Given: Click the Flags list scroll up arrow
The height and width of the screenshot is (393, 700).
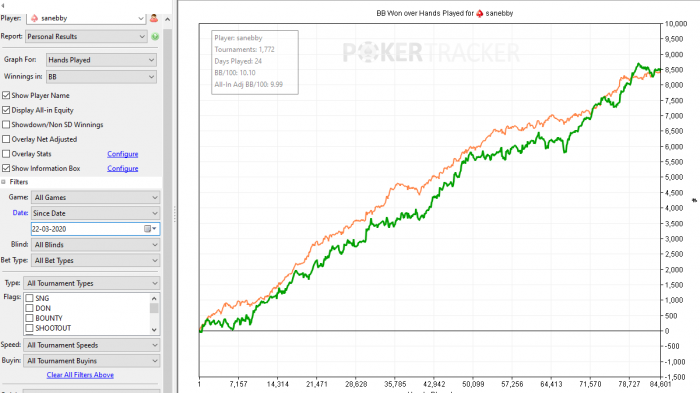Looking at the screenshot, I should (x=154, y=298).
